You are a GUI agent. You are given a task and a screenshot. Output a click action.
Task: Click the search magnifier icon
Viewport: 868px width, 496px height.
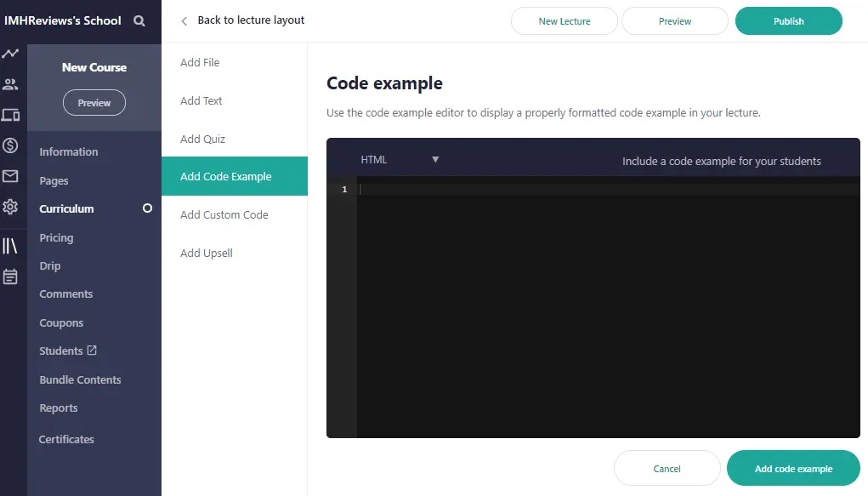coord(139,21)
